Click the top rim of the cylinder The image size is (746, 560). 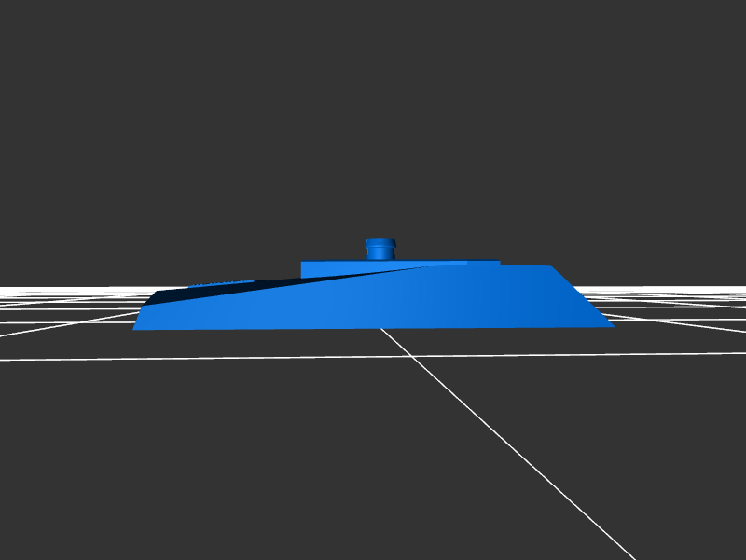(380, 240)
